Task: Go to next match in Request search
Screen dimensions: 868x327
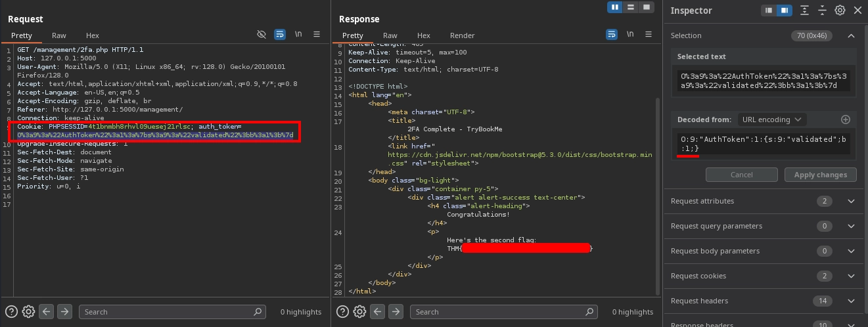Action: 64,311
